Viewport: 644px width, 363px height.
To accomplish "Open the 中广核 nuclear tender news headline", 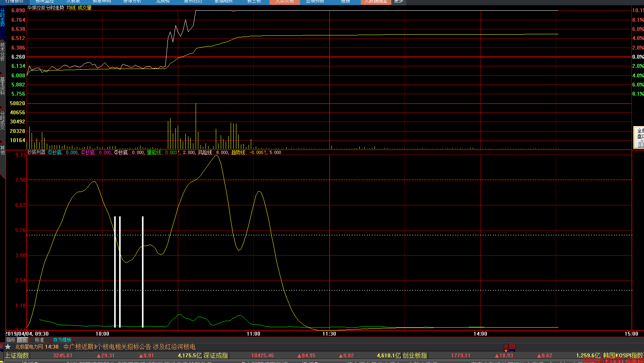I will (129, 347).
